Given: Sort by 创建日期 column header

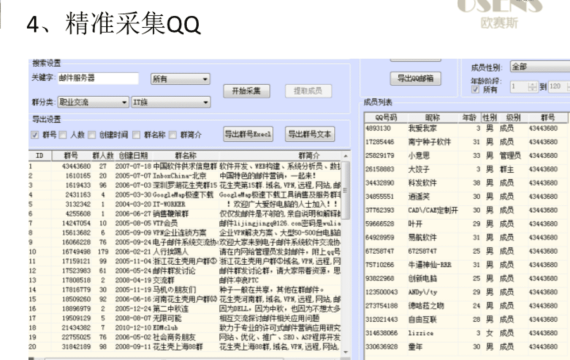Looking at the screenshot, I should [133, 156].
